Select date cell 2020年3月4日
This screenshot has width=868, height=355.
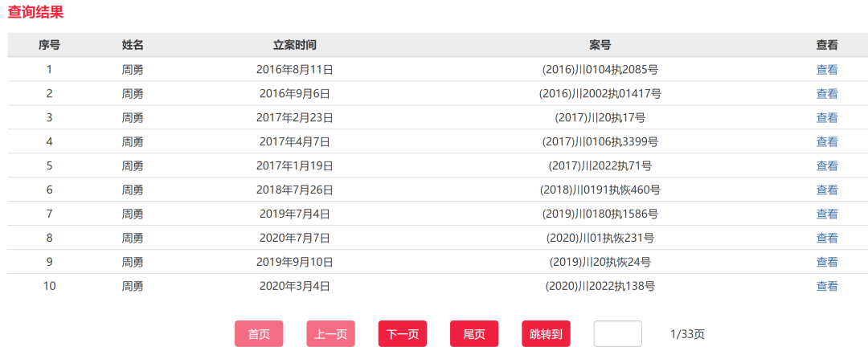click(294, 286)
